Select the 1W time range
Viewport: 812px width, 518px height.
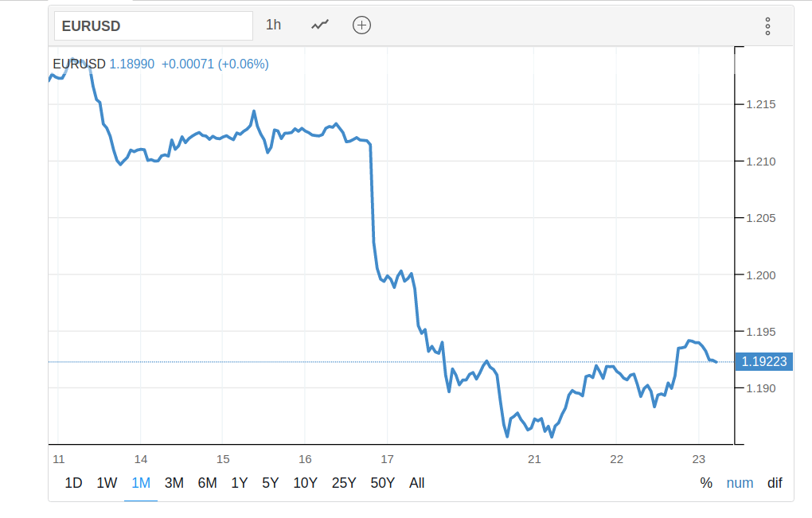click(x=107, y=483)
